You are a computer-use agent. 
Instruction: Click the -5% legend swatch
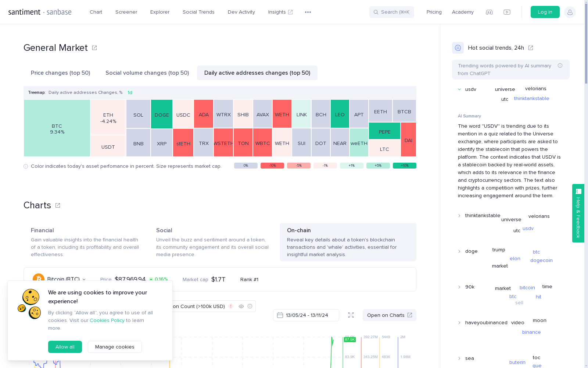tap(299, 166)
